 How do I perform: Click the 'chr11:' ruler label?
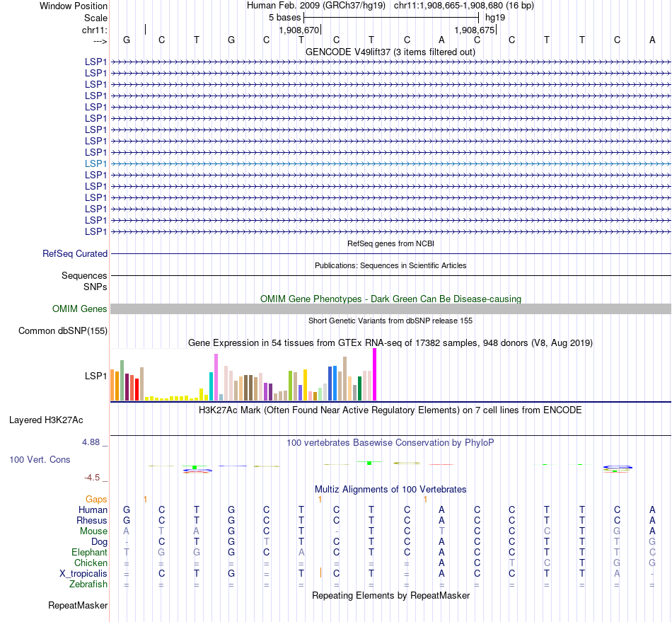(95, 30)
